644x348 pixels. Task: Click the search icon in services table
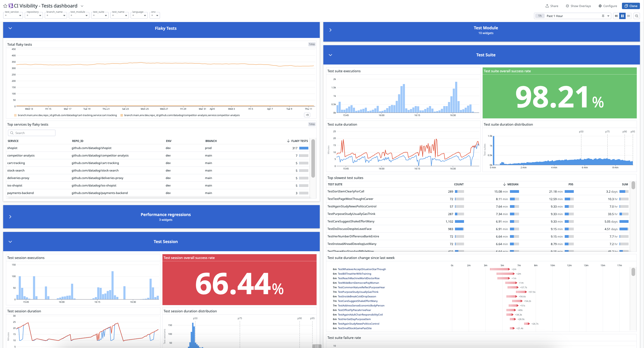pyautogui.click(x=12, y=133)
